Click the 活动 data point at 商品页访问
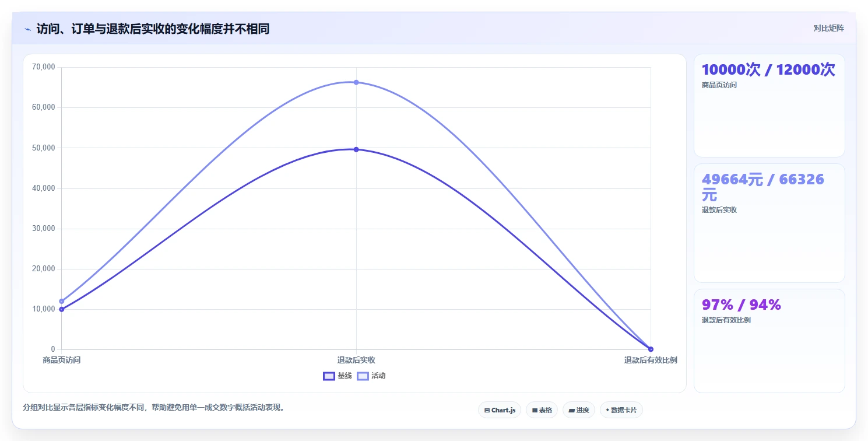 [62, 301]
